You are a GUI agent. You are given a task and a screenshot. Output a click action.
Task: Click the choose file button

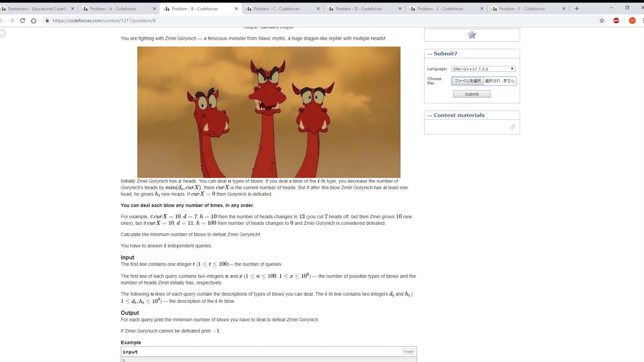467,81
